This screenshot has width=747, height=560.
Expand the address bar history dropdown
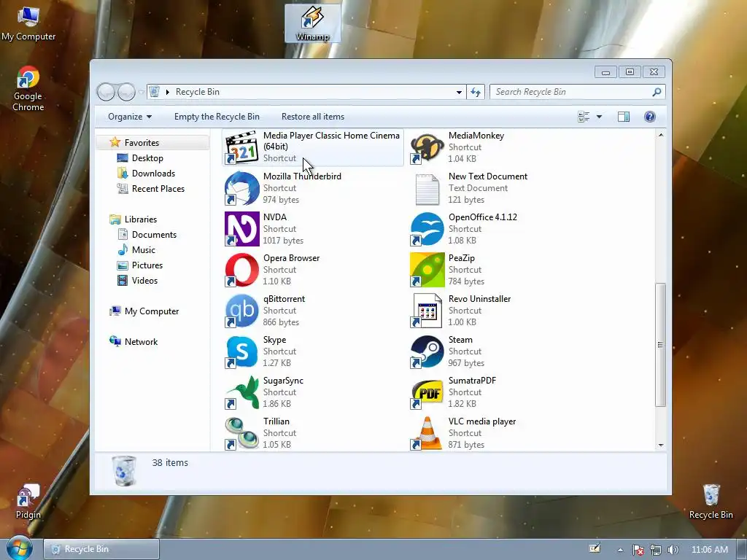click(459, 92)
